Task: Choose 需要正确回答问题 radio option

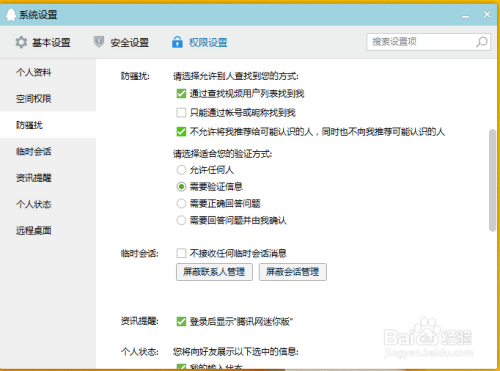Action: click(x=181, y=203)
